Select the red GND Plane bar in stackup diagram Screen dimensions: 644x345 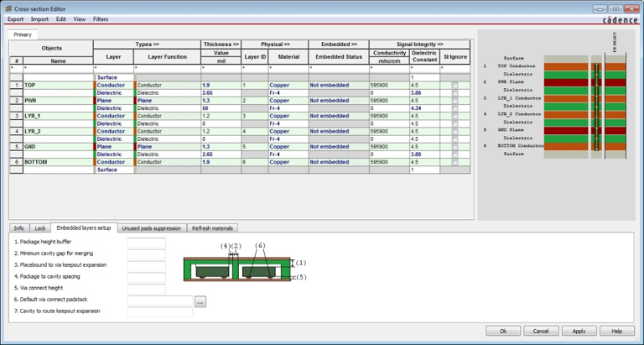(x=566, y=130)
